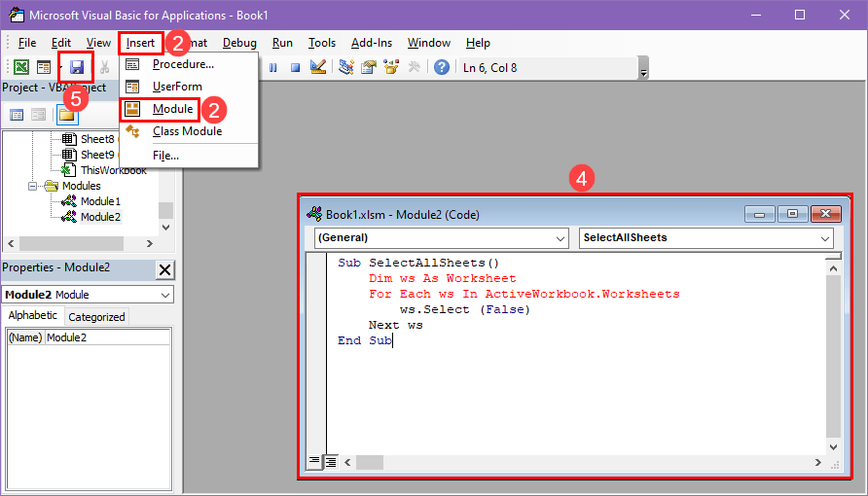
Task: Enable Procedure View button in code window
Action: point(314,461)
